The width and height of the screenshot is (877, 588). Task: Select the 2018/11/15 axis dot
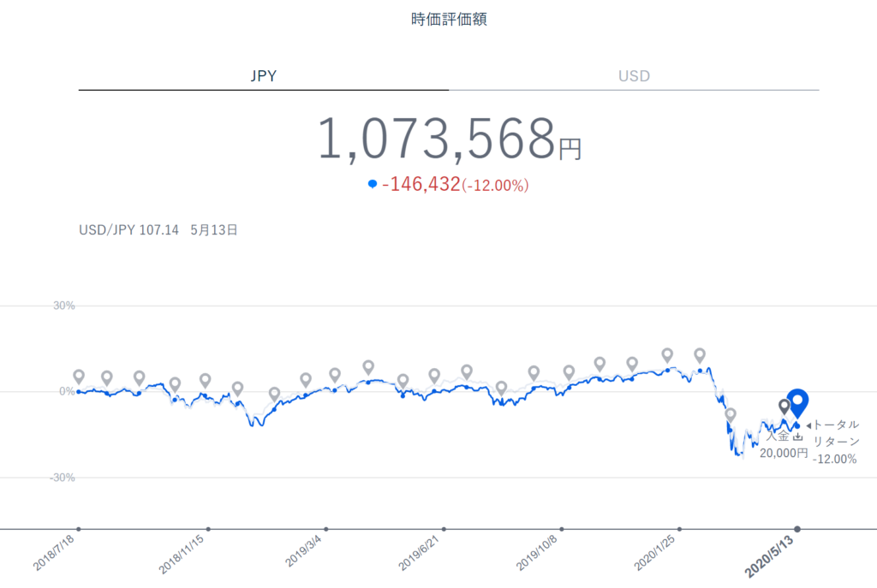208,529
